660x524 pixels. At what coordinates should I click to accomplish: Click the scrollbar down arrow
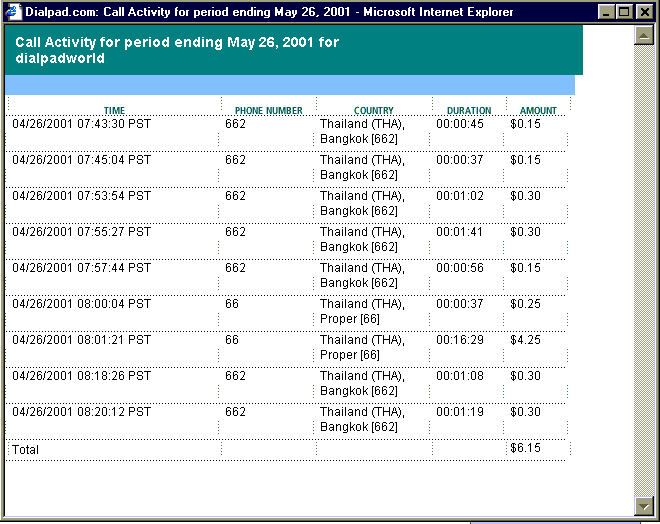644,505
